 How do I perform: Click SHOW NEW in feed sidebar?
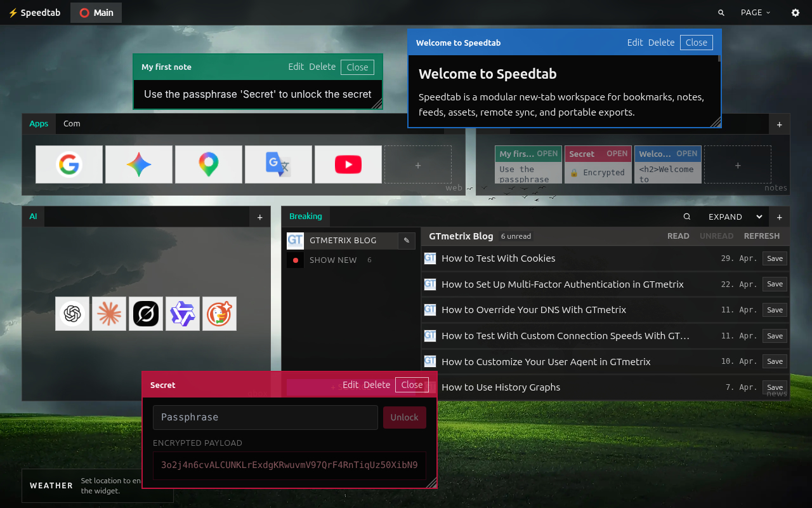coord(333,260)
